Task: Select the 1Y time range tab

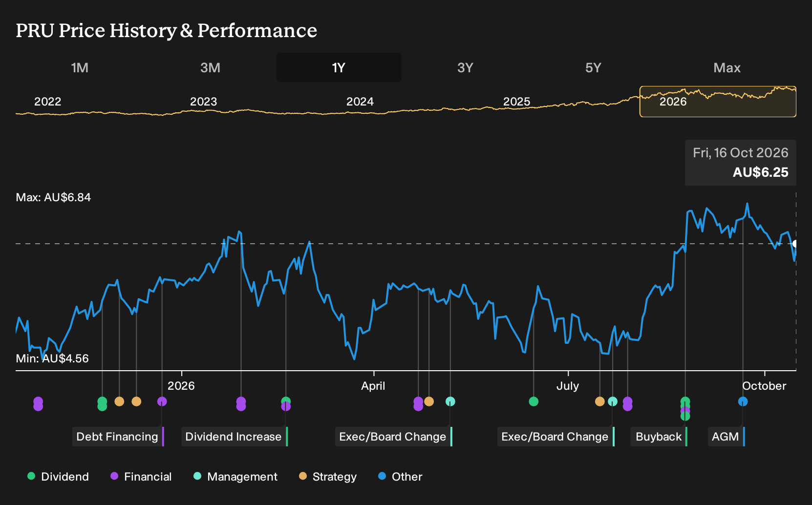Action: click(339, 67)
